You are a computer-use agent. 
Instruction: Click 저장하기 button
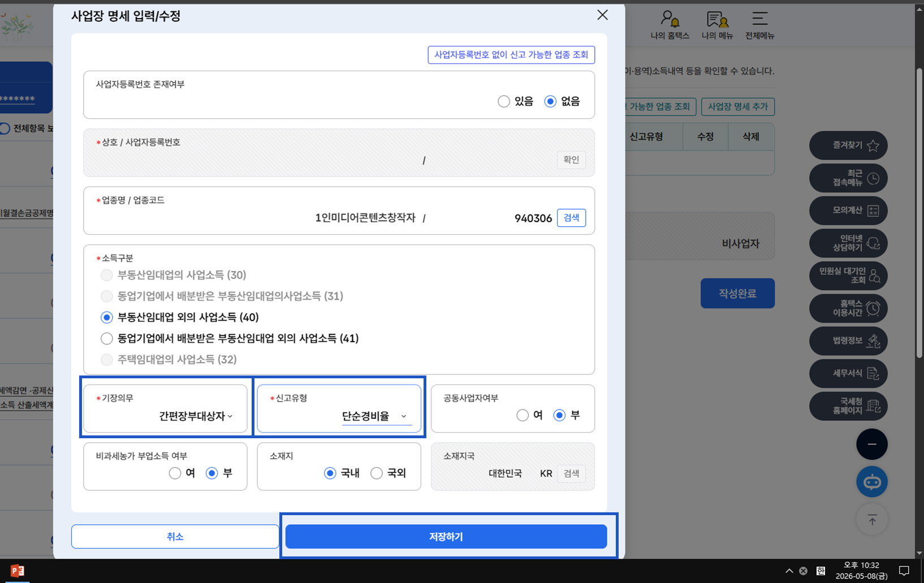click(x=446, y=537)
